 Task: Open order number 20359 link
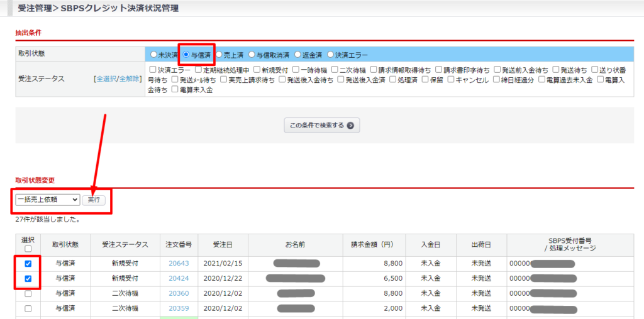179,308
